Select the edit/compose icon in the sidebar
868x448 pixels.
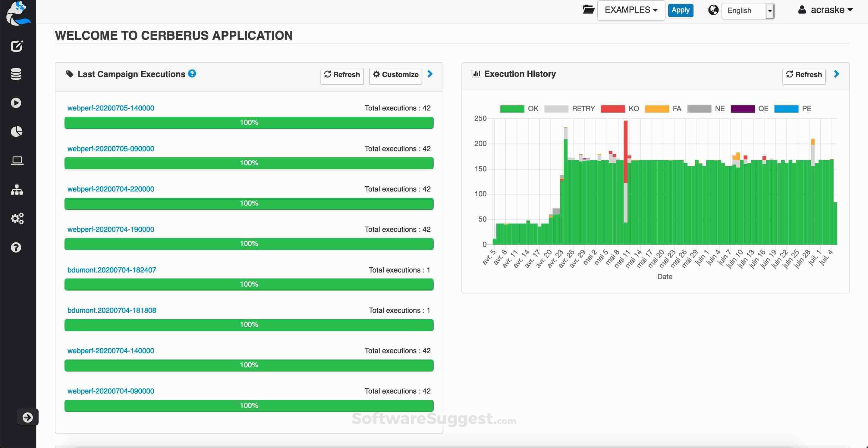click(x=17, y=46)
